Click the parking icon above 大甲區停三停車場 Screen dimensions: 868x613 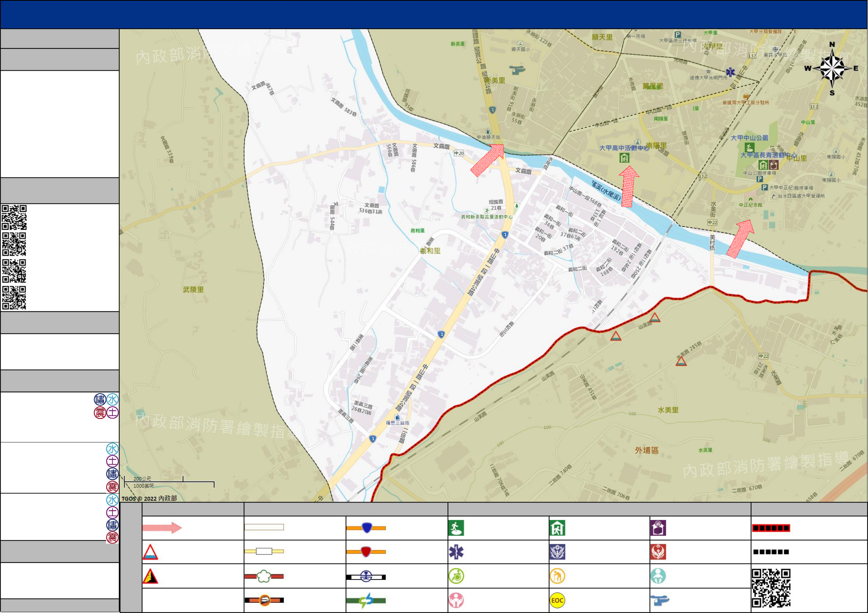click(678, 34)
